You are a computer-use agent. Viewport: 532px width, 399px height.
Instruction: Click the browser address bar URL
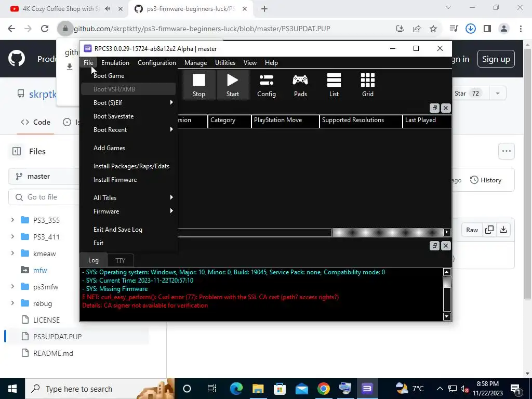click(202, 29)
